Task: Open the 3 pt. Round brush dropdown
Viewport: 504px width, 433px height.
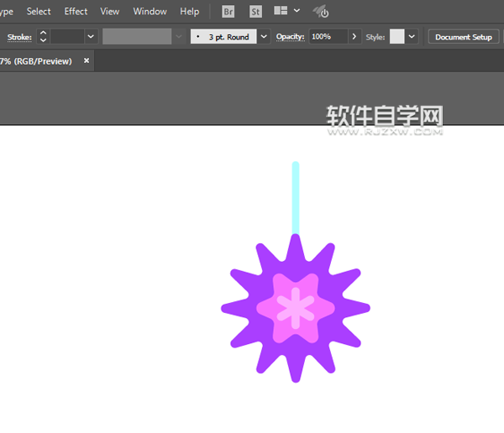Action: (264, 37)
